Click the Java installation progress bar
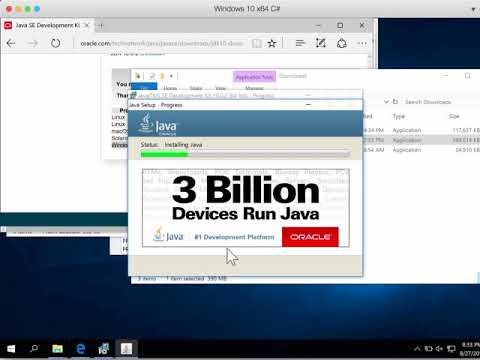This screenshot has width=480, height=360. 245,154
